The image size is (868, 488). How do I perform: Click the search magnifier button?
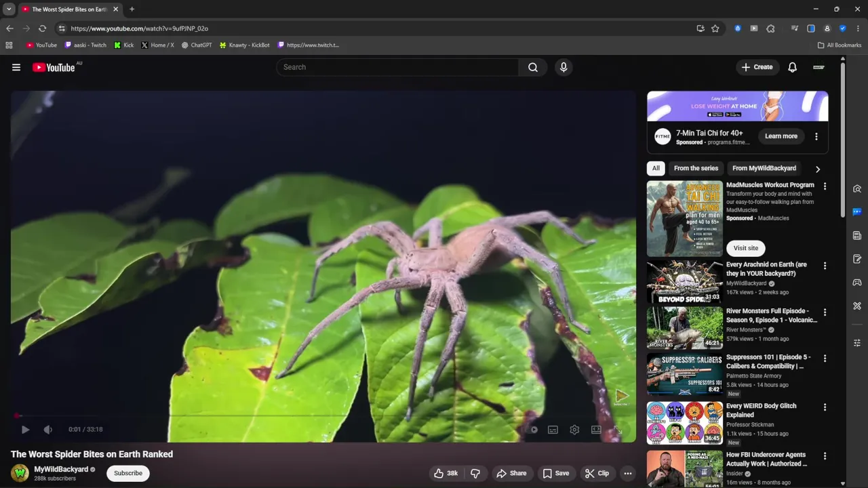click(533, 67)
